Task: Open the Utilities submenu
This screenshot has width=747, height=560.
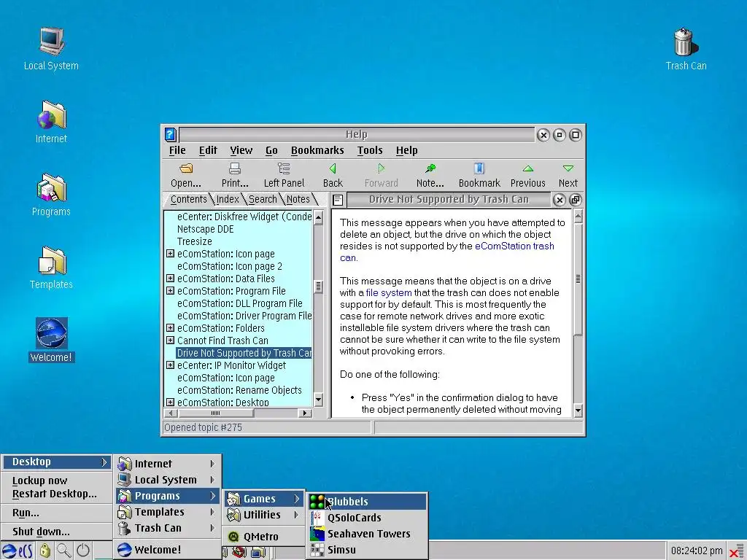Action: point(263,515)
